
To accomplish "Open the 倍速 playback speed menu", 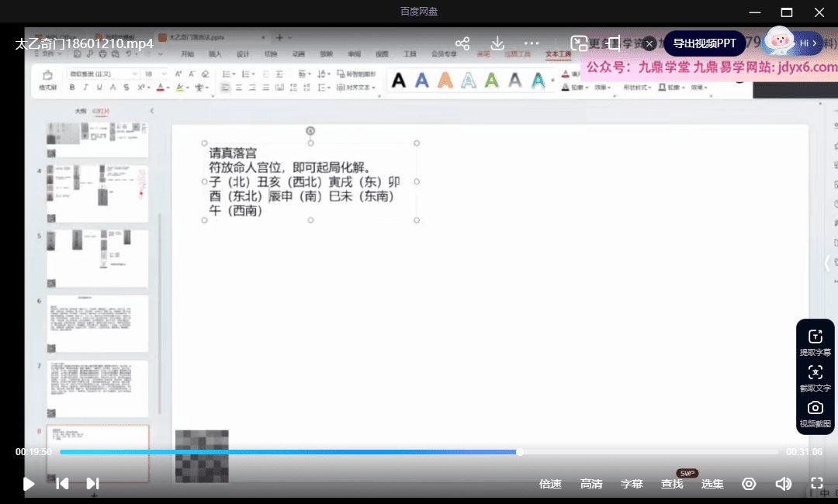I will (x=550, y=484).
